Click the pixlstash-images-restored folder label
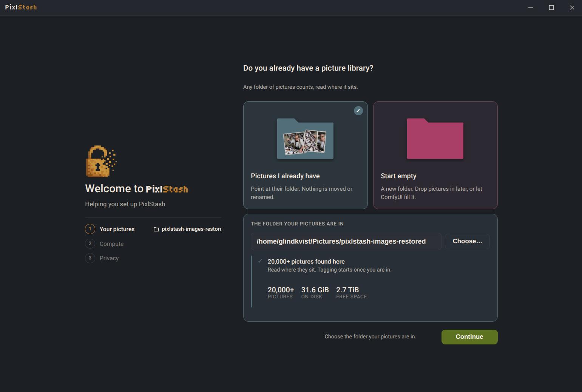 [191, 229]
